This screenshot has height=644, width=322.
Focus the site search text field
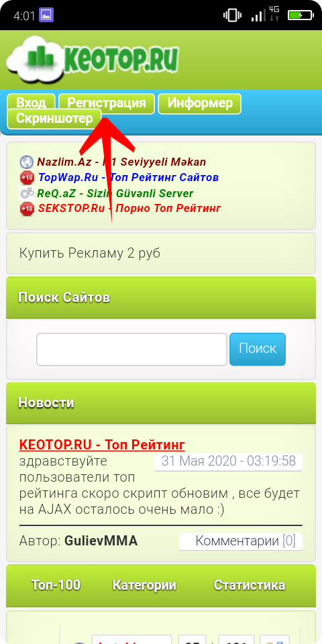pyautogui.click(x=132, y=349)
